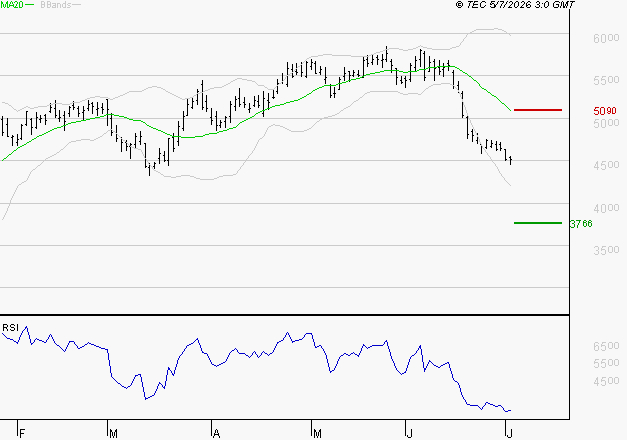Click the F month axis label
The height and width of the screenshot is (440, 627).
(22, 434)
